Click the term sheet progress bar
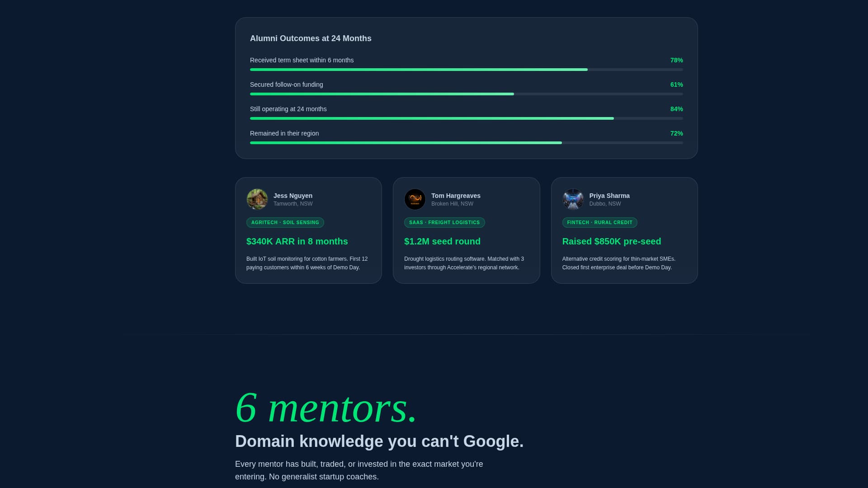The height and width of the screenshot is (488, 868). pyautogui.click(x=466, y=70)
